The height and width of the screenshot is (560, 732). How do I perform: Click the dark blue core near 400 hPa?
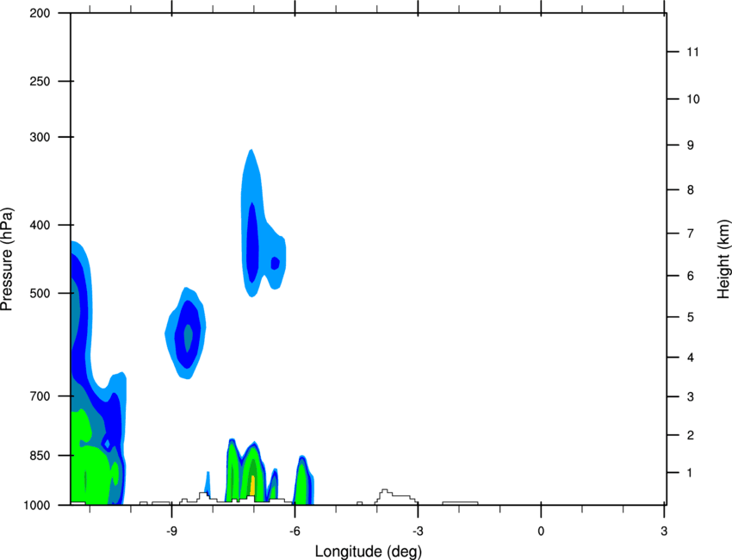pyautogui.click(x=252, y=243)
